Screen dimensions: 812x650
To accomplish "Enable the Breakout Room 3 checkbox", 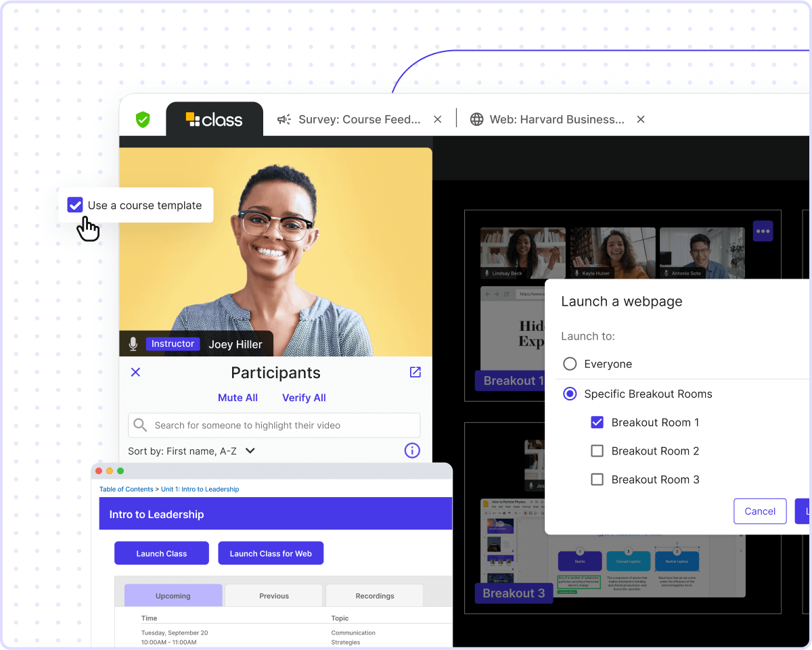I will (597, 480).
